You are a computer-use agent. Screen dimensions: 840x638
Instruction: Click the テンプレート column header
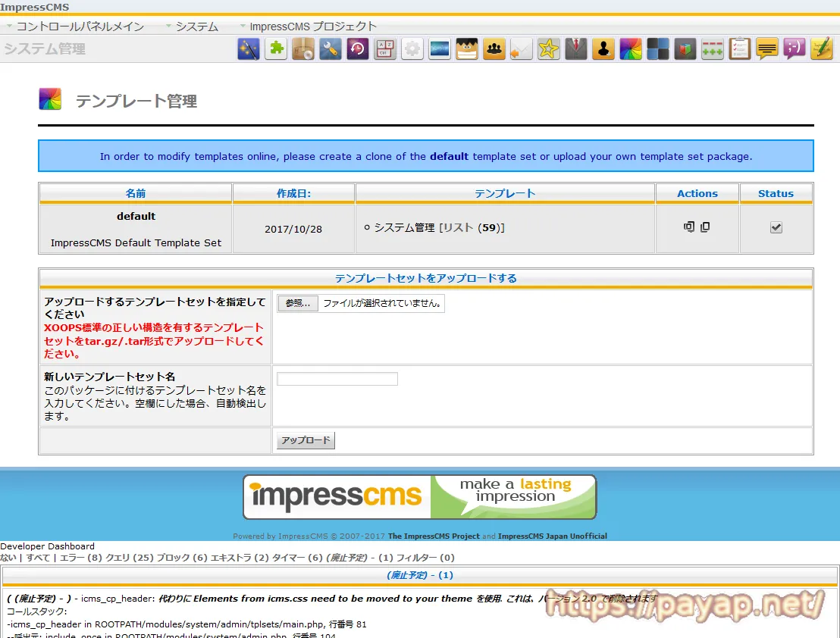[505, 193]
